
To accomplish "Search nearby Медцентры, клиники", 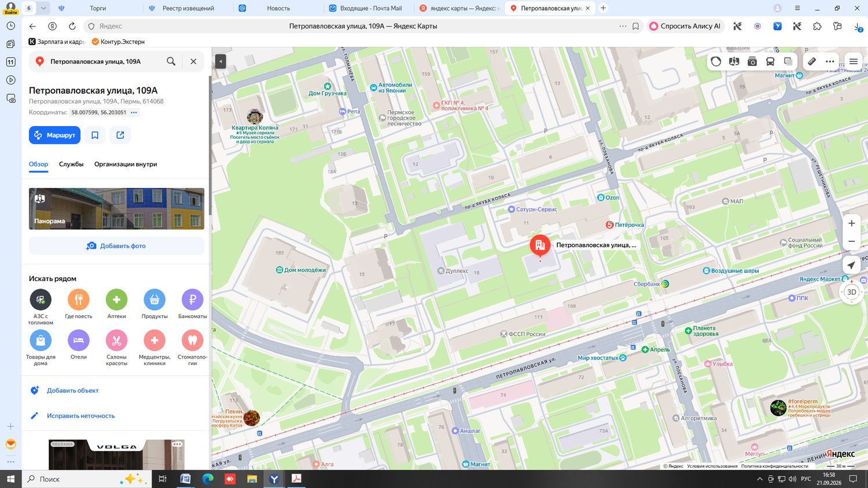I will [155, 347].
